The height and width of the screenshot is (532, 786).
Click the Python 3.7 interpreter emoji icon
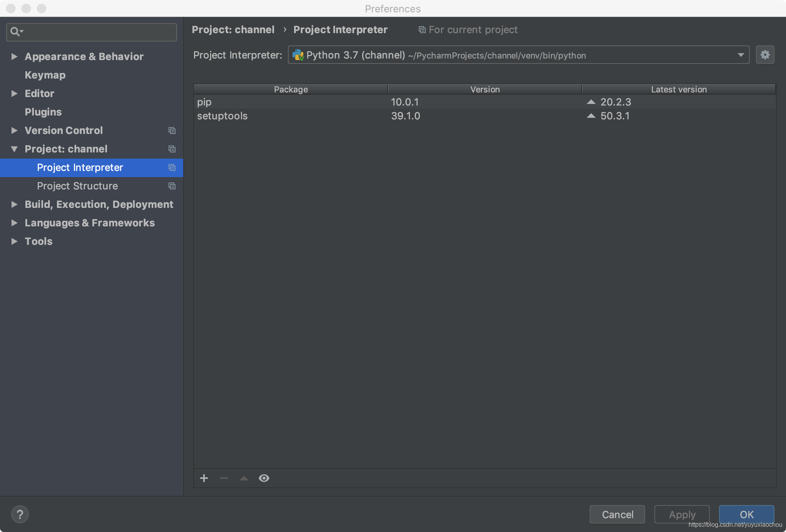298,55
